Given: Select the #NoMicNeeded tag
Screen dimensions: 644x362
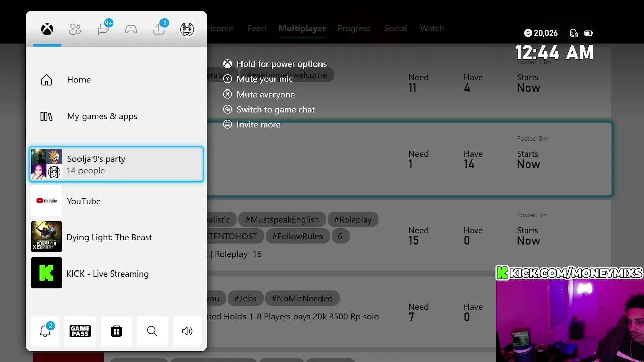Looking at the screenshot, I should (x=302, y=298).
